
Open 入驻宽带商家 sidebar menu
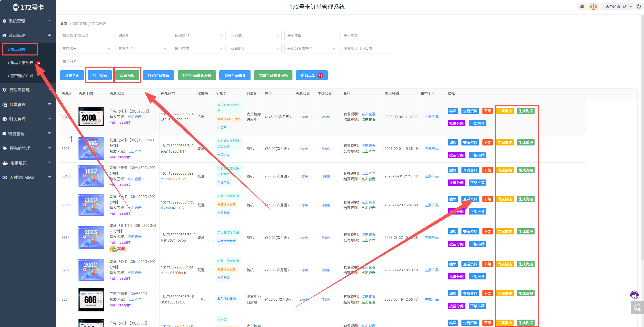(28, 177)
